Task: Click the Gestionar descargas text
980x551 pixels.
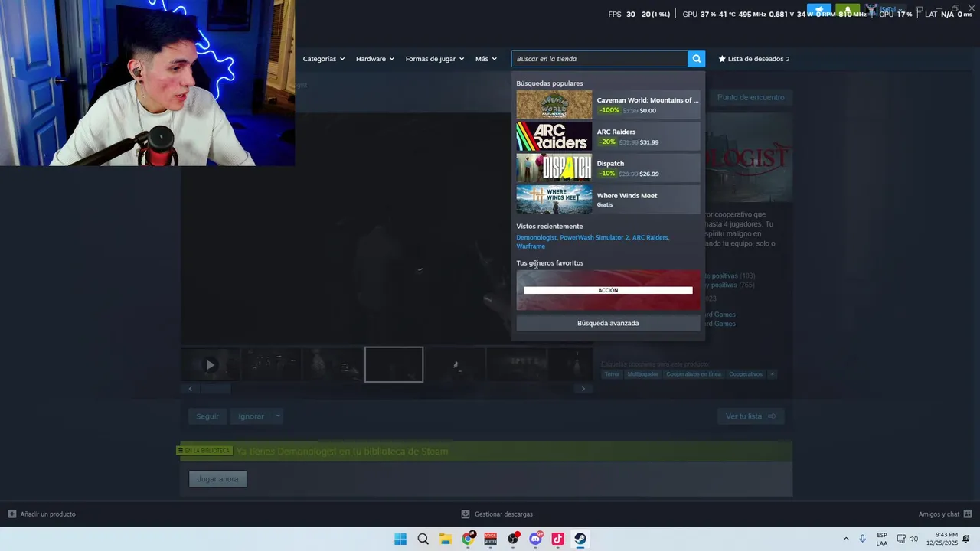Action: [x=503, y=514]
